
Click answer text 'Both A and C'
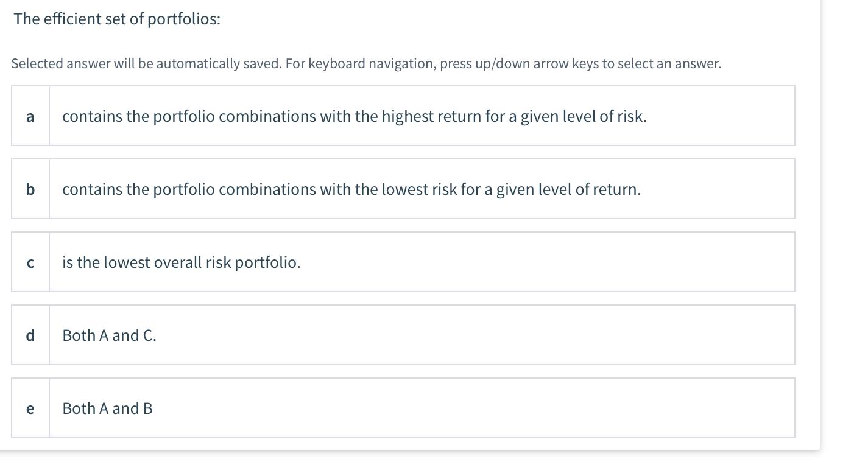(x=109, y=335)
